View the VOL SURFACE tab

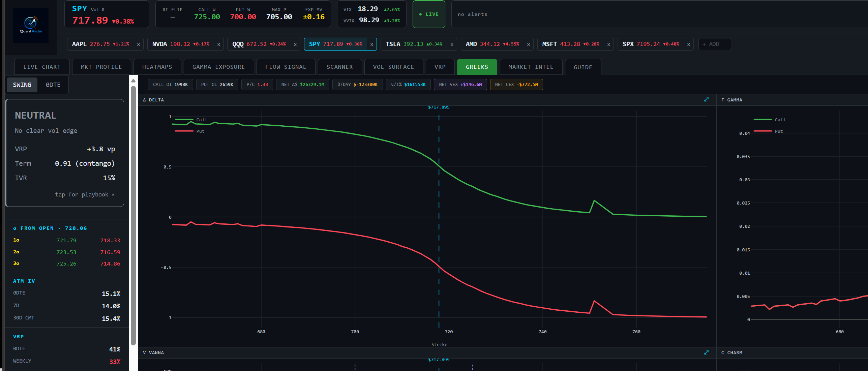[x=393, y=67]
